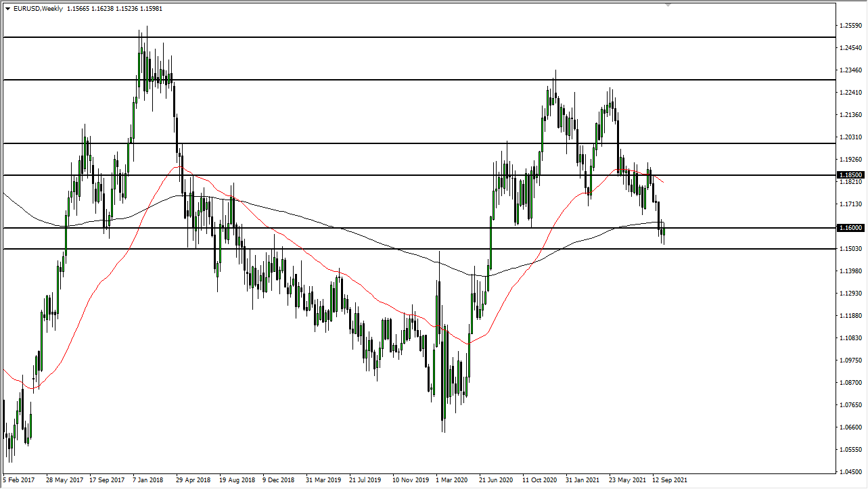
Task: Click the 1 Mar 2020 date label
Action: click(x=453, y=480)
